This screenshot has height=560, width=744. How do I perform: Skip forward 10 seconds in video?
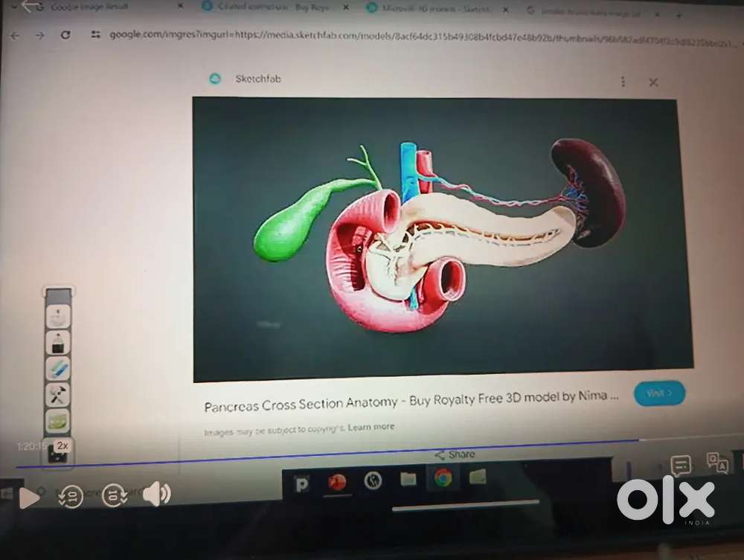click(x=115, y=495)
